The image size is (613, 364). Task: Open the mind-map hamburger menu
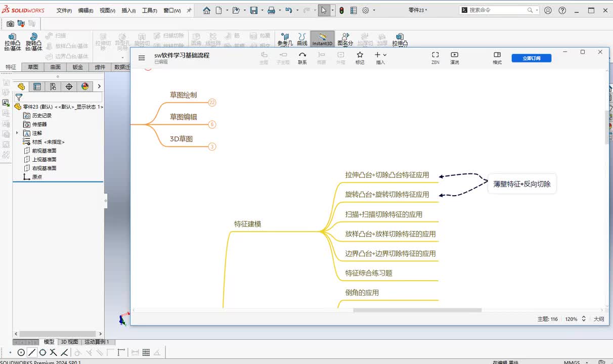pos(142,58)
